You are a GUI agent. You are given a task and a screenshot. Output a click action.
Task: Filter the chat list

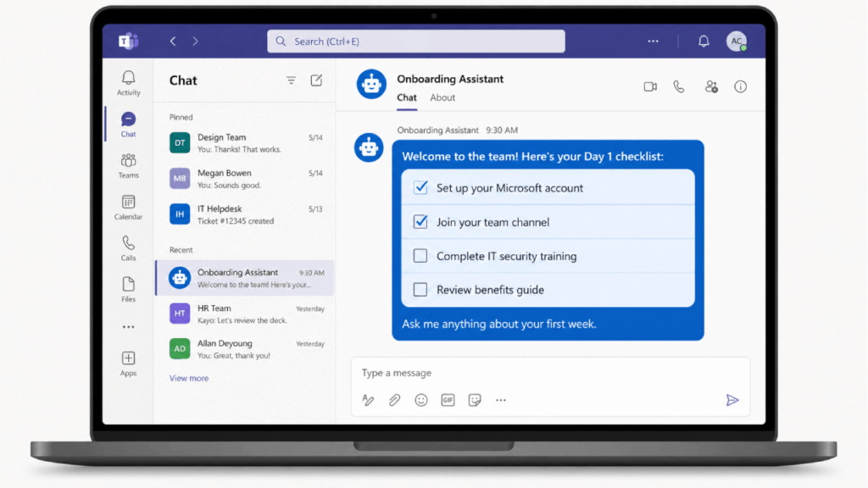pyautogui.click(x=292, y=80)
